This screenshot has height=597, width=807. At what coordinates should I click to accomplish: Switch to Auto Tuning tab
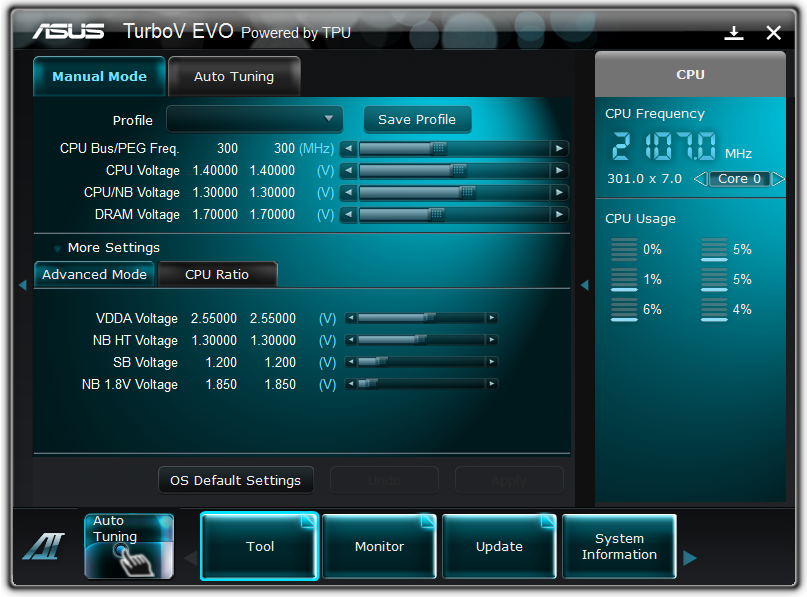(x=234, y=77)
